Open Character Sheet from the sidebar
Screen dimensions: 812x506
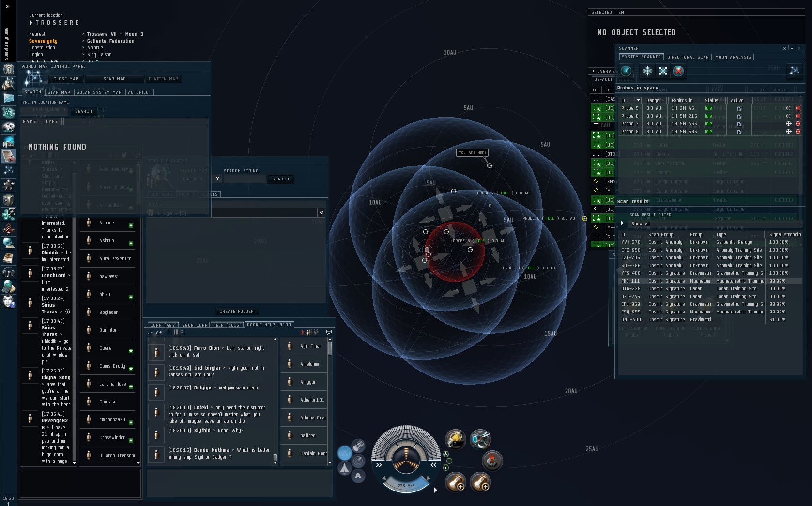click(9, 69)
